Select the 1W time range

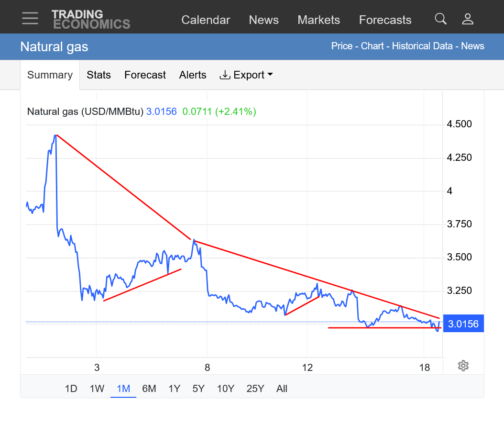(97, 389)
